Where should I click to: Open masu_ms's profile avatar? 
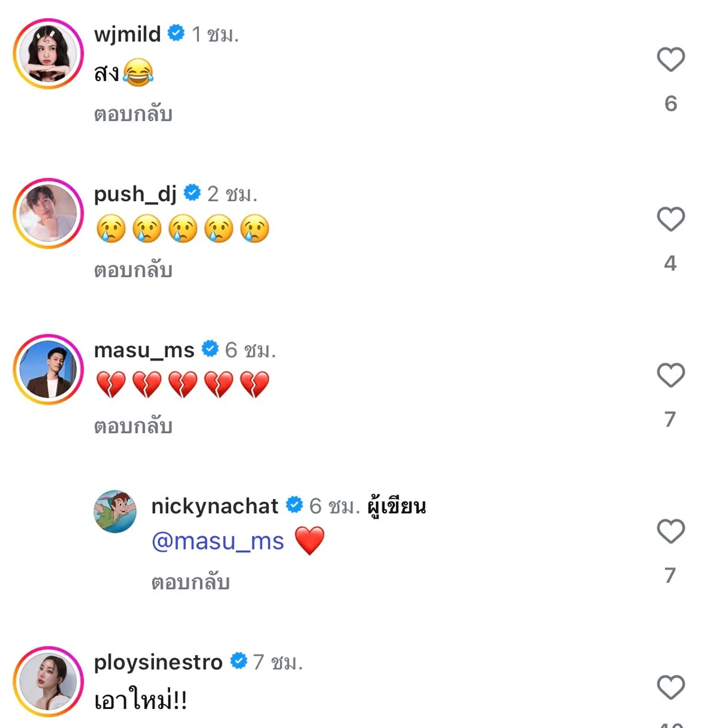pos(48,370)
